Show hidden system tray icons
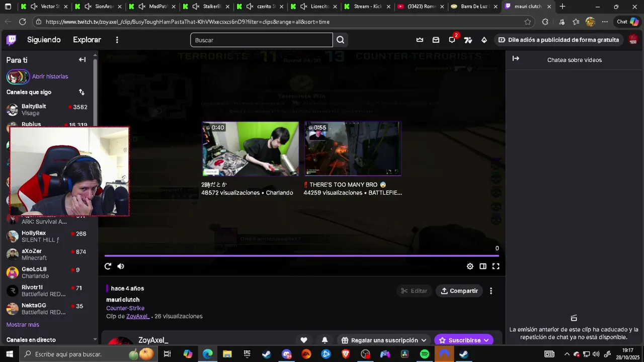Viewport: 644px width, 362px height. (567, 354)
